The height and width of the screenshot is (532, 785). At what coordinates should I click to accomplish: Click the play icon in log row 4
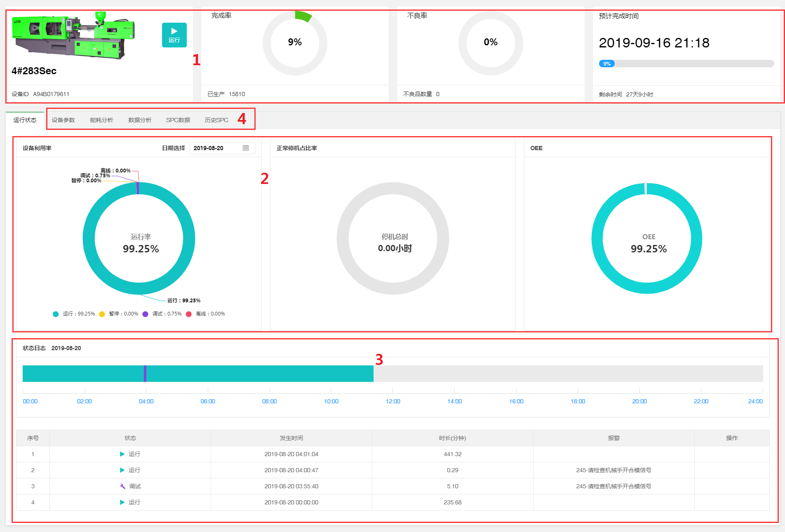(x=122, y=502)
